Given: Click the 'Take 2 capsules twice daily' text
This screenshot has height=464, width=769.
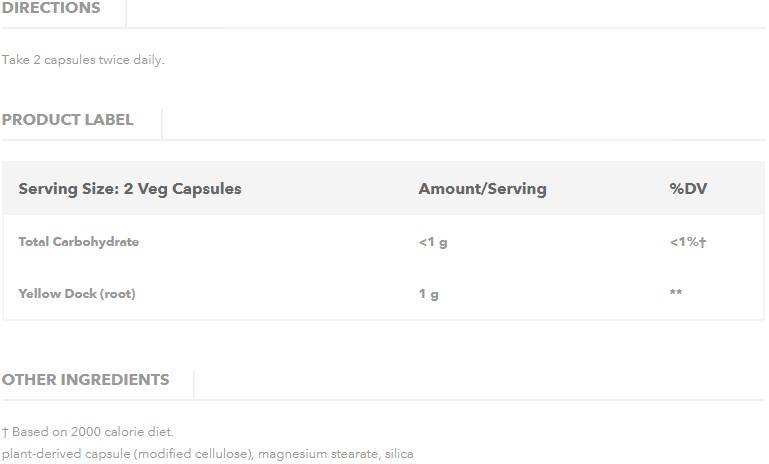Looking at the screenshot, I should (83, 60).
